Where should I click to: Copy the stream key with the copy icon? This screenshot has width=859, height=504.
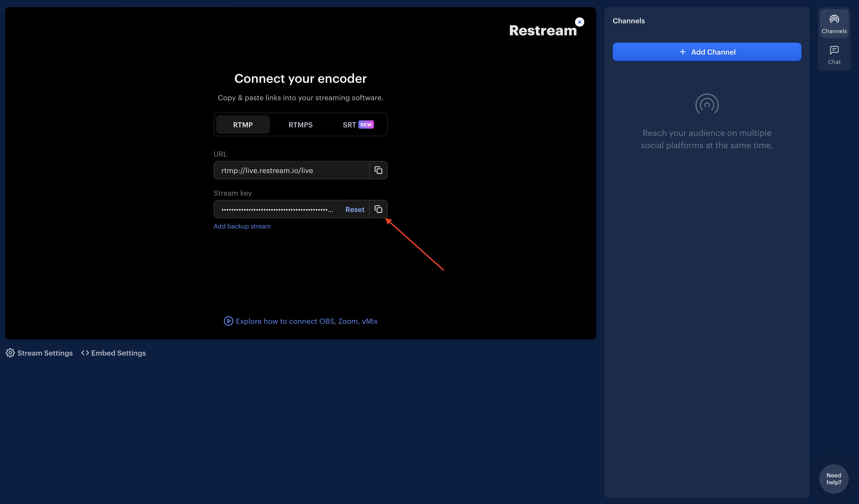pos(378,209)
